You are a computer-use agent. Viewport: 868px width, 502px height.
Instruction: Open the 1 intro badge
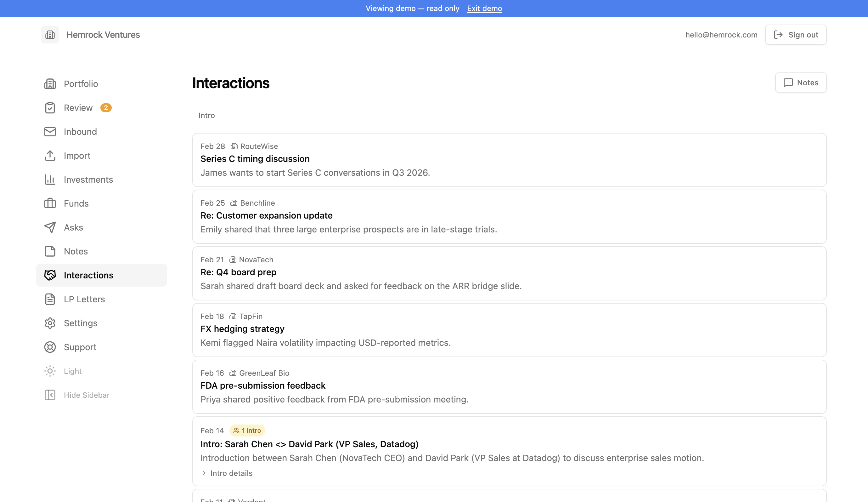coord(247,430)
